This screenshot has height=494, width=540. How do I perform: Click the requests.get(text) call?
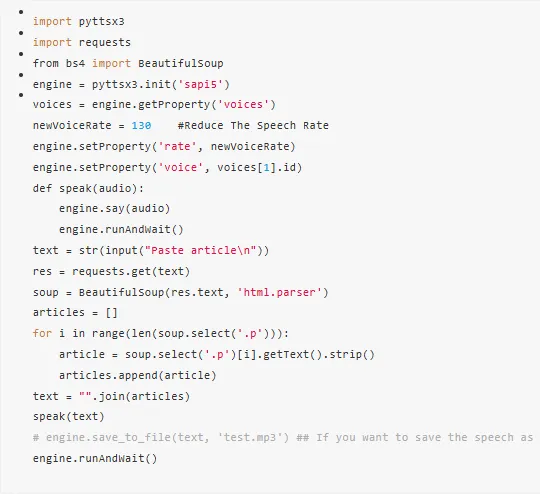131,271
